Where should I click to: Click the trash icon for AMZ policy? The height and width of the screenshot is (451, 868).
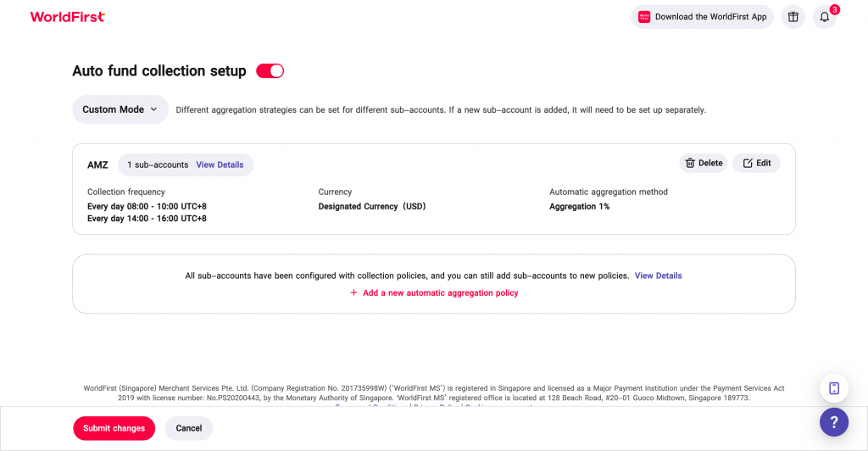point(690,164)
